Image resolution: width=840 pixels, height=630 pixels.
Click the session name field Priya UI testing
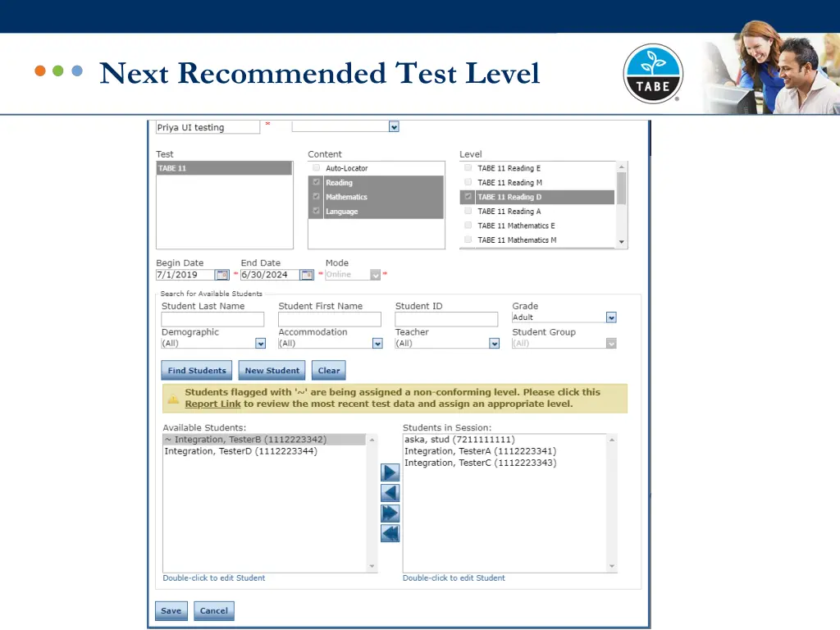[208, 127]
